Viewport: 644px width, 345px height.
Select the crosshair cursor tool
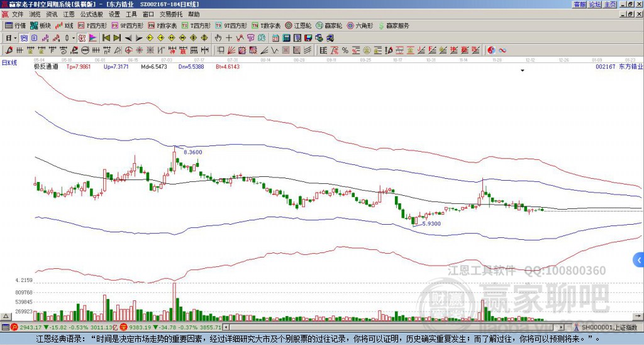pos(229,38)
